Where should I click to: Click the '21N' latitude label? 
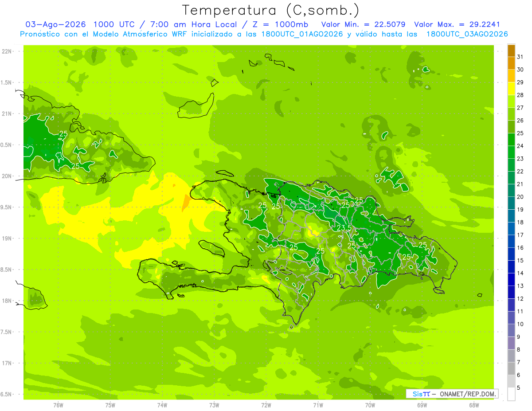(x=7, y=114)
